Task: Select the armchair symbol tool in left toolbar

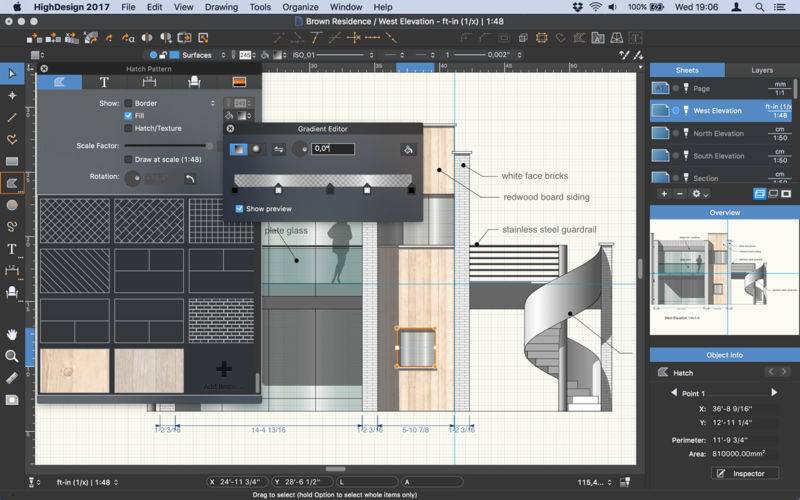Action: click(x=12, y=293)
